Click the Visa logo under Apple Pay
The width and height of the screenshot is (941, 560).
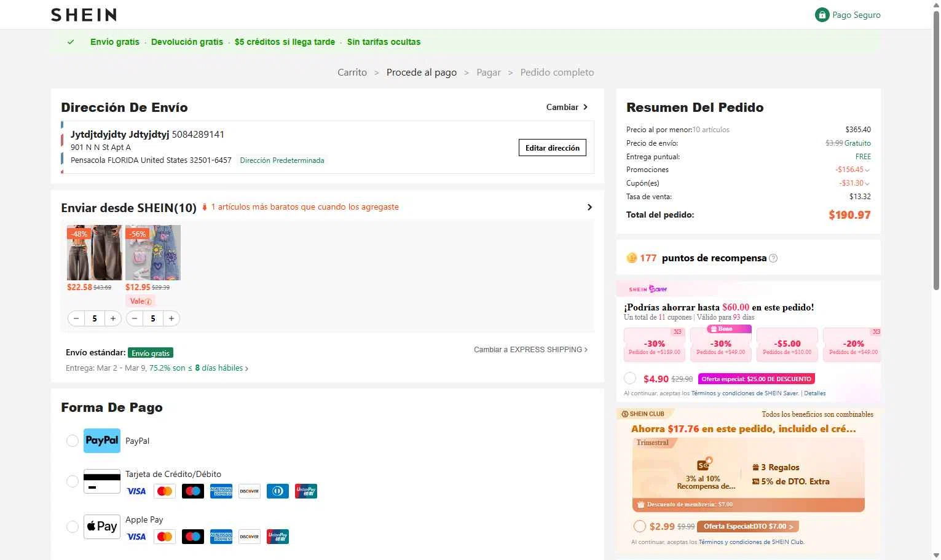click(x=136, y=537)
